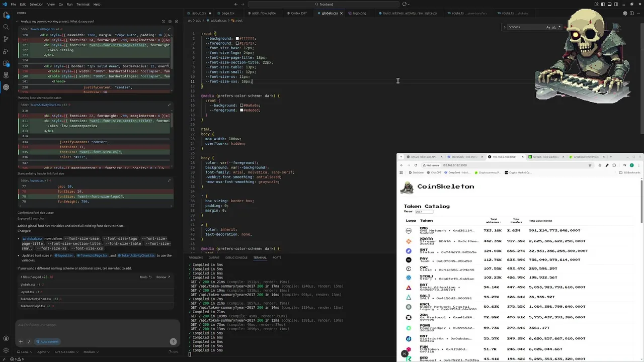Open the Search view in activity bar

coord(6,27)
